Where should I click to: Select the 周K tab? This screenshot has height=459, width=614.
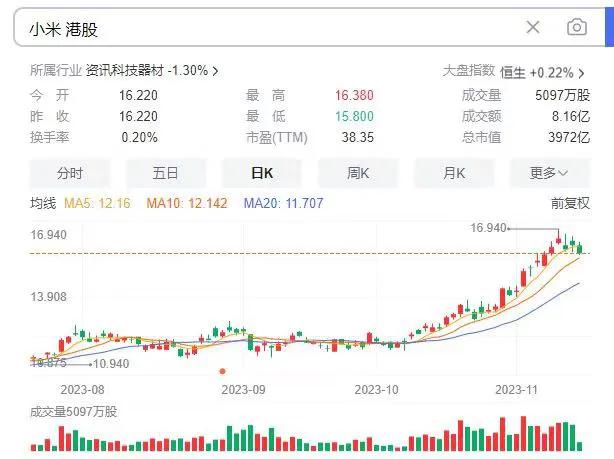358,173
